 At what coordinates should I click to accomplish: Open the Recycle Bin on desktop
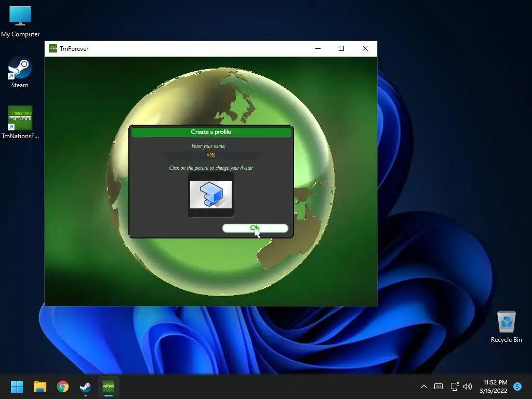[x=506, y=327]
